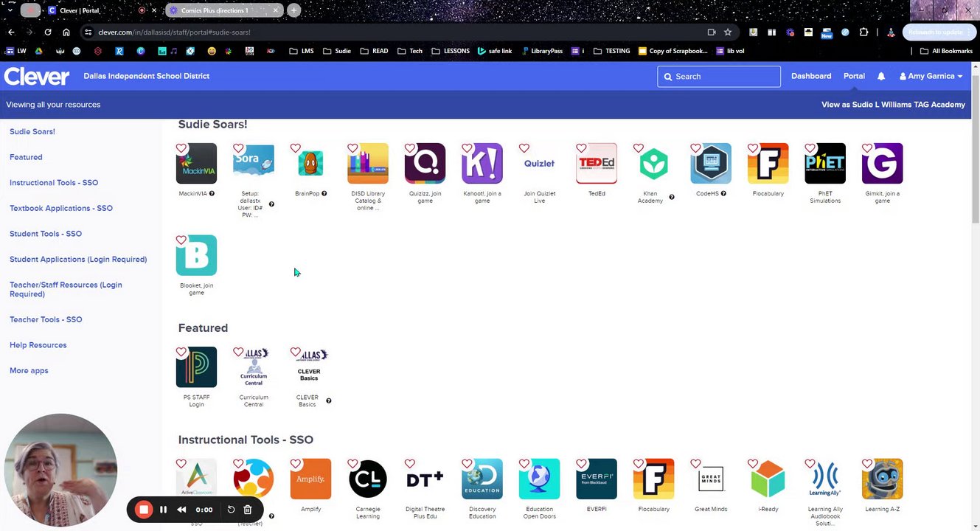Jump to Instructional Tools - SSO sidebar link

pos(54,182)
